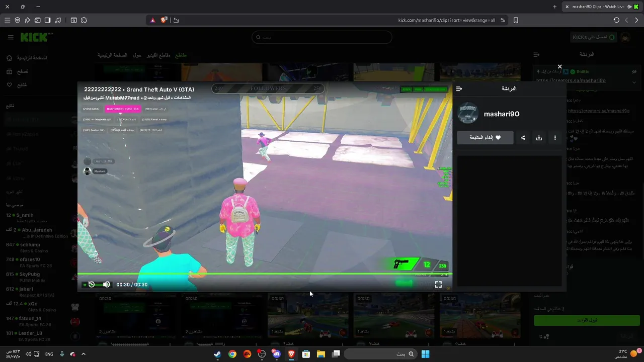This screenshot has width=644, height=362.
Task: Expand the pinned Botrix message chevron
Action: (634, 82)
